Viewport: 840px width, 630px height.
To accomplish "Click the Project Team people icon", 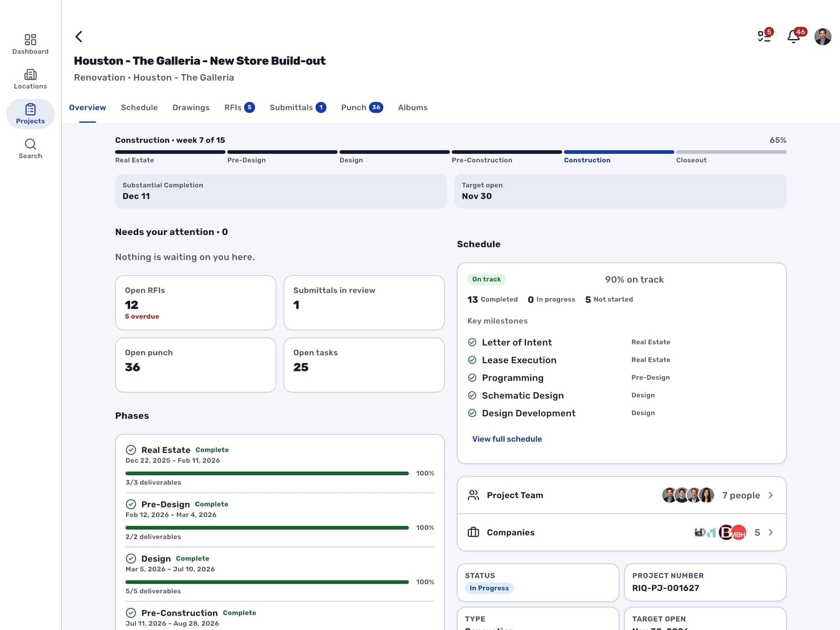I will coord(473,495).
